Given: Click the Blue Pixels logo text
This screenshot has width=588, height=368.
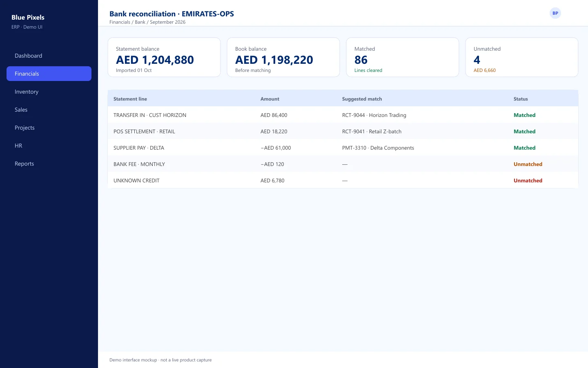Looking at the screenshot, I should pyautogui.click(x=28, y=17).
